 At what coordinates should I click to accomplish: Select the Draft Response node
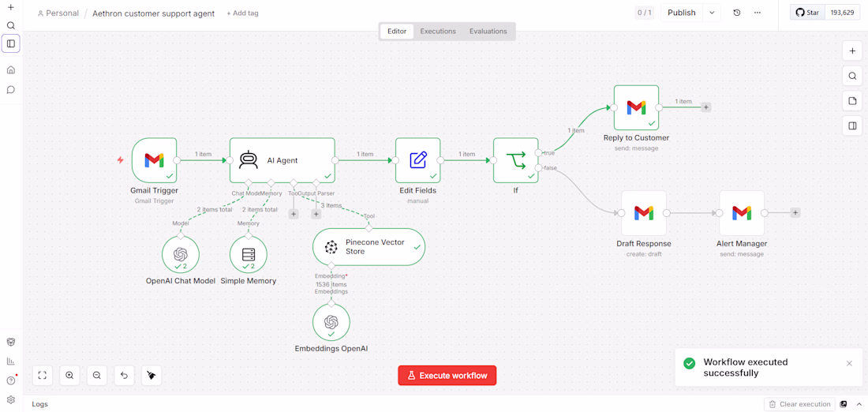click(x=644, y=213)
